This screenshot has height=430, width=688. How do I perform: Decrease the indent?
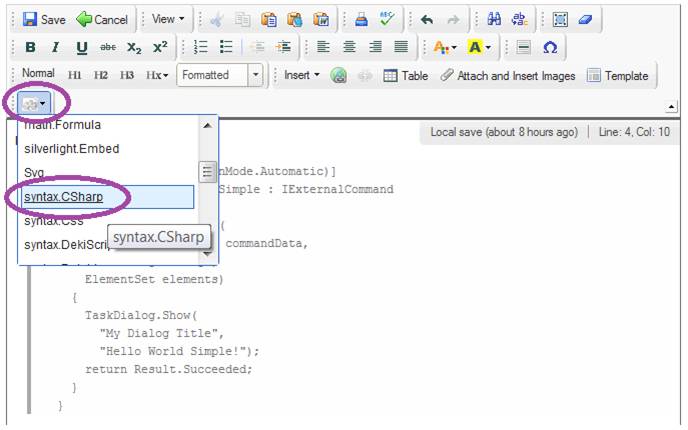(x=258, y=47)
